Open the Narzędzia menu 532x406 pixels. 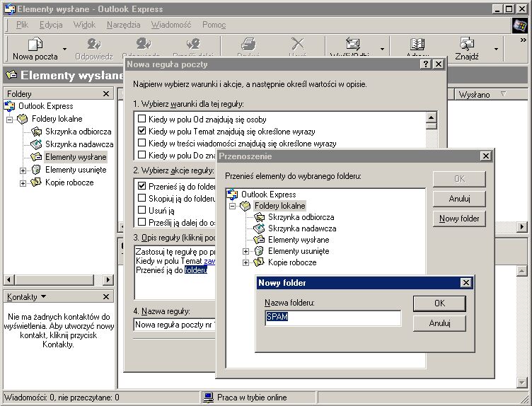(124, 25)
